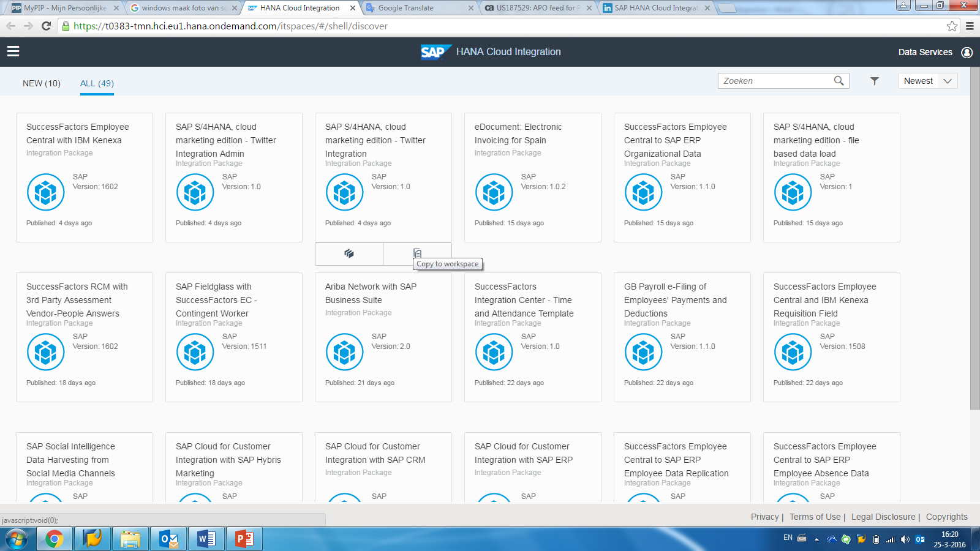Bookmark the page with the star icon
The width and height of the screenshot is (980, 551).
952,26
